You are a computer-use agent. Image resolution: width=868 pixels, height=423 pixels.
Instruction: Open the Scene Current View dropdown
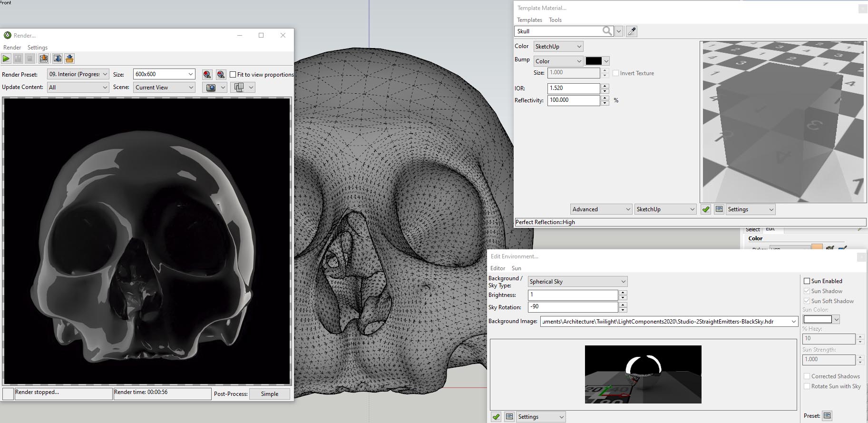pos(164,88)
